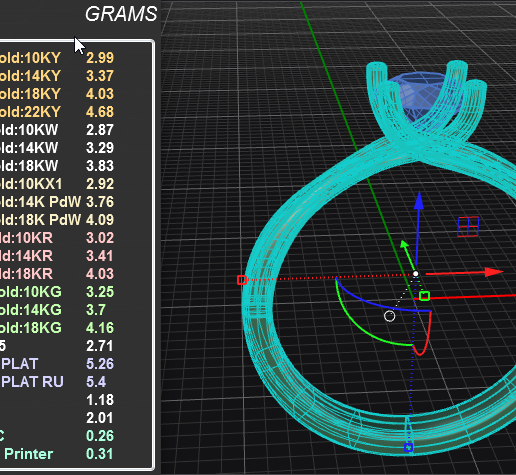Click the 22KY weight value 4.68
The height and width of the screenshot is (475, 516).
[x=100, y=112]
